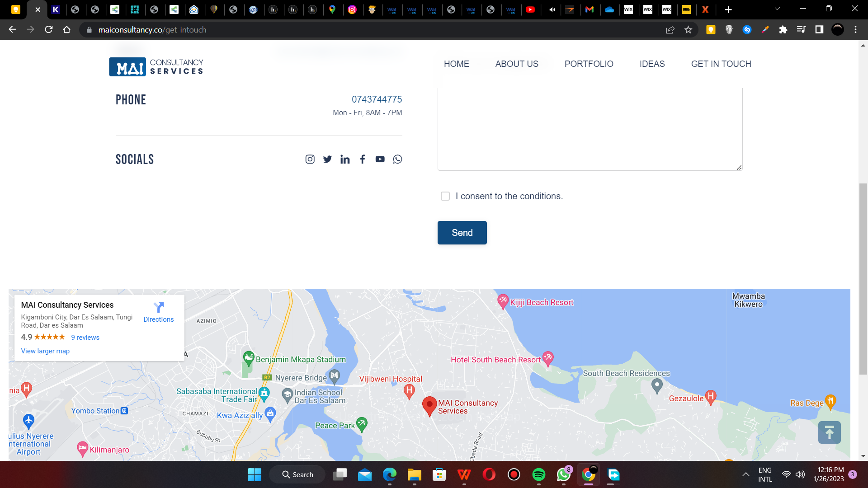Open the Twitter social icon
This screenshot has height=488, width=868.
pyautogui.click(x=327, y=159)
